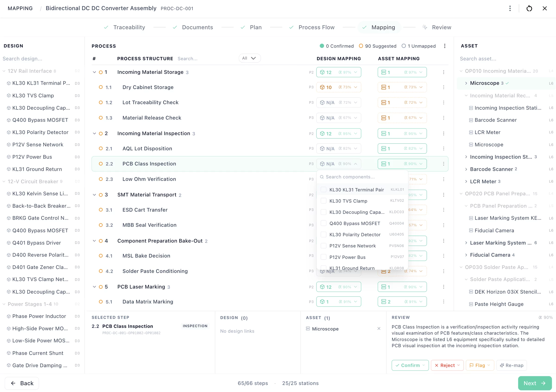This screenshot has height=392, width=556.
Task: Flag the mapping for review
Action: coord(480,365)
